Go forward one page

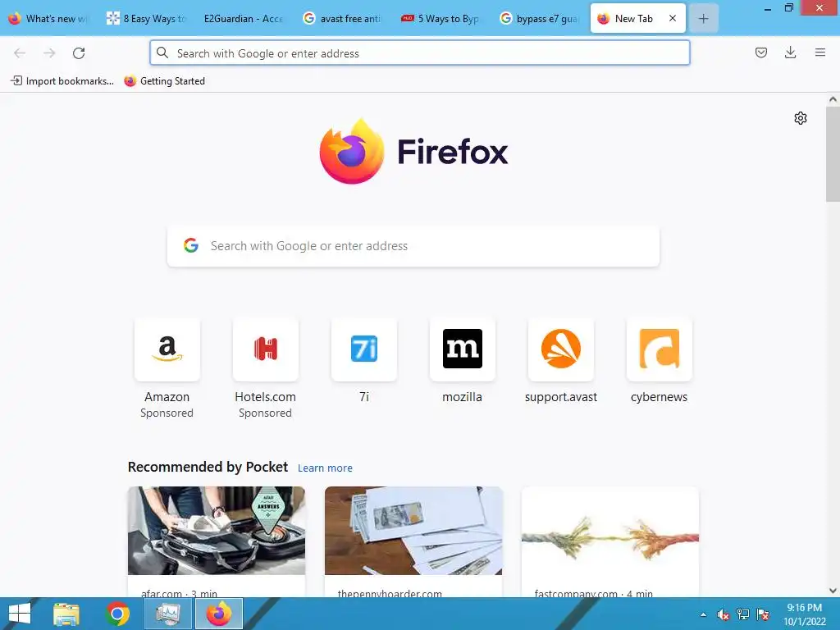49,53
